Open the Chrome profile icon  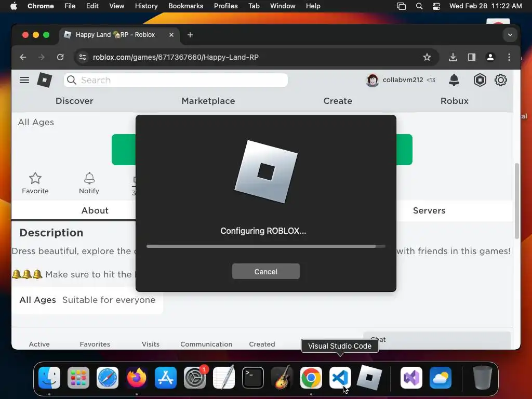coord(490,57)
